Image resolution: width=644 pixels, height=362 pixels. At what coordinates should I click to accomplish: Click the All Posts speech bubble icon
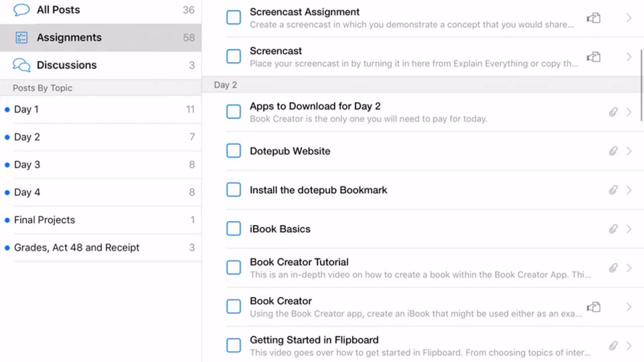click(x=21, y=10)
